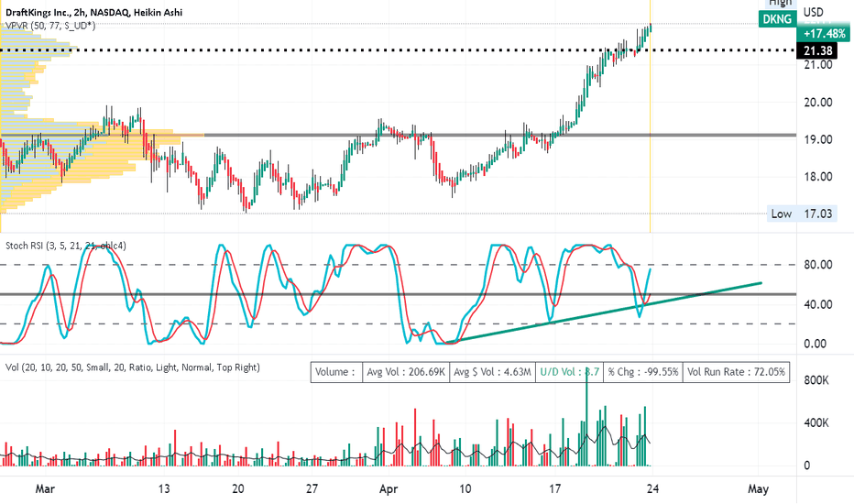The height and width of the screenshot is (504, 854).
Task: Select the Avg Vol 206.69K table cell
Action: click(x=406, y=372)
